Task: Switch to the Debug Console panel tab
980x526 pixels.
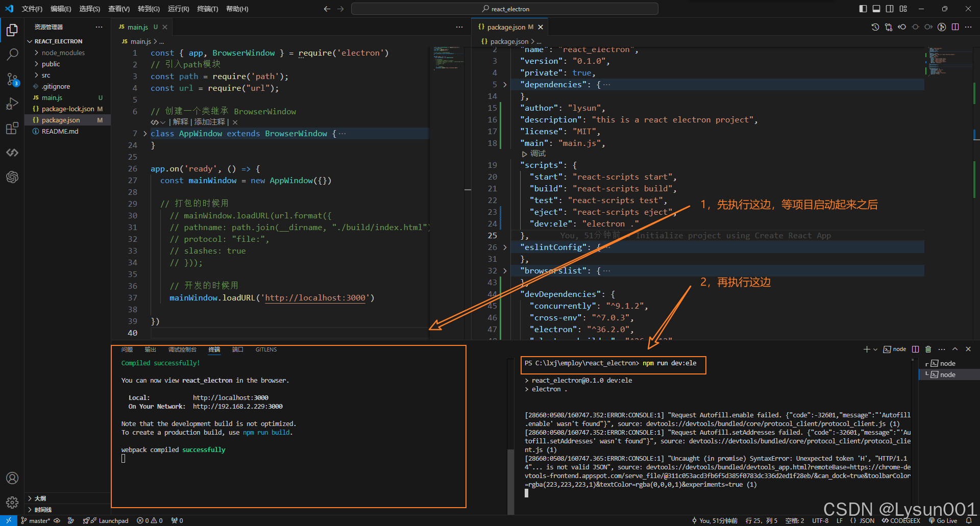Action: (182, 349)
